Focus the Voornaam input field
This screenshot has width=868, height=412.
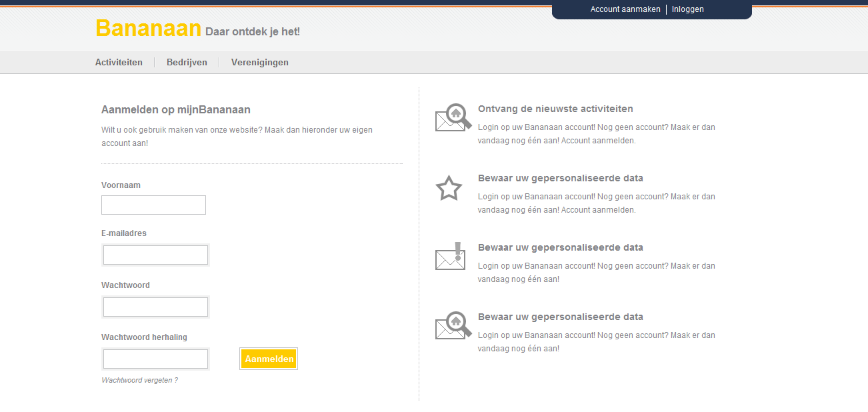coord(153,205)
